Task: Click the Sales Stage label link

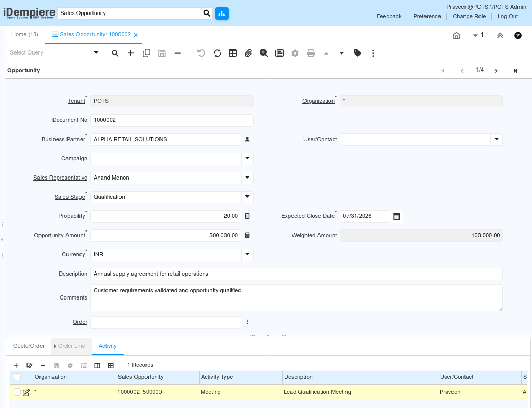Action: (x=70, y=197)
